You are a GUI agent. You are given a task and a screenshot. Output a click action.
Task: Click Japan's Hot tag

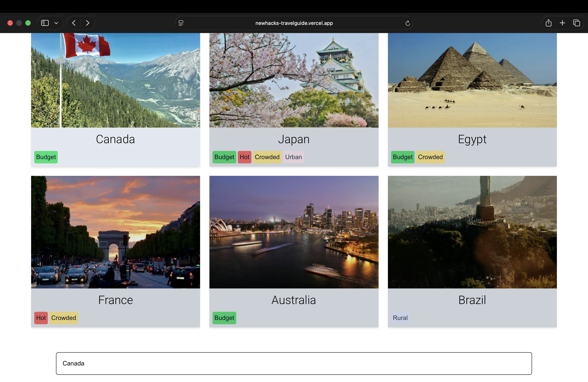[244, 157]
